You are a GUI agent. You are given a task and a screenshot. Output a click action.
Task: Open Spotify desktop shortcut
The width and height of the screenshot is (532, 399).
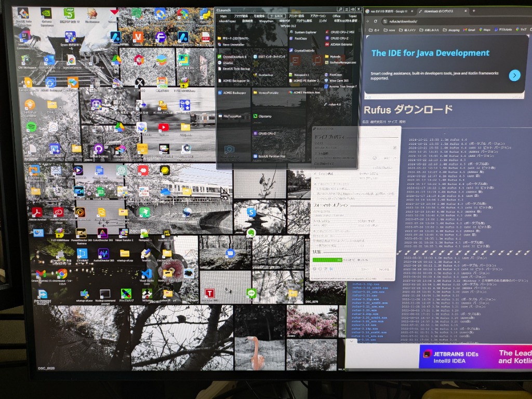pyautogui.click(x=31, y=128)
